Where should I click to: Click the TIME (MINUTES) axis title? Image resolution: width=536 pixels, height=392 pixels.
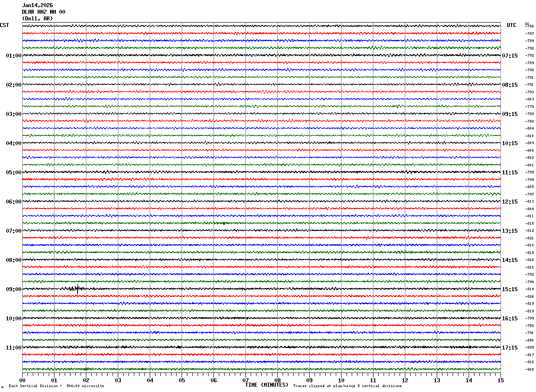point(267,385)
